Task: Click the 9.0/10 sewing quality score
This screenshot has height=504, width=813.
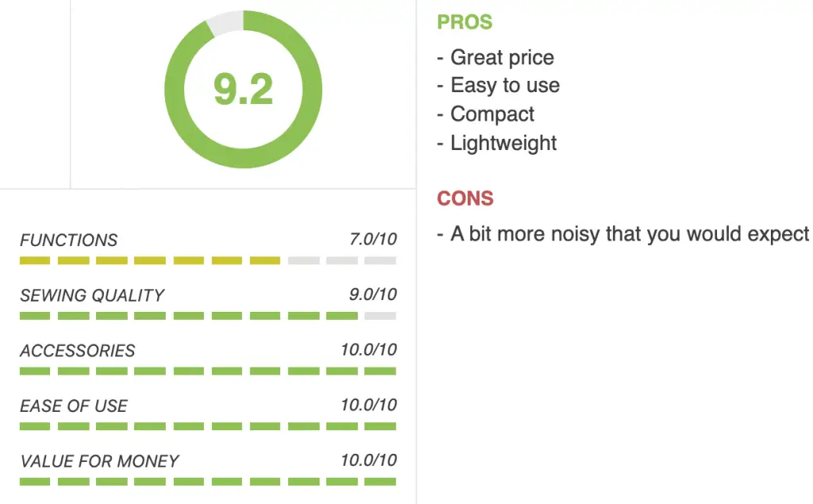Action: coord(373,294)
